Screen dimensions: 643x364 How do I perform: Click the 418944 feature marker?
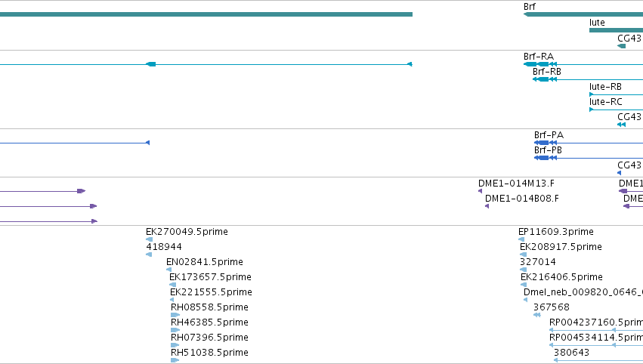(x=149, y=254)
